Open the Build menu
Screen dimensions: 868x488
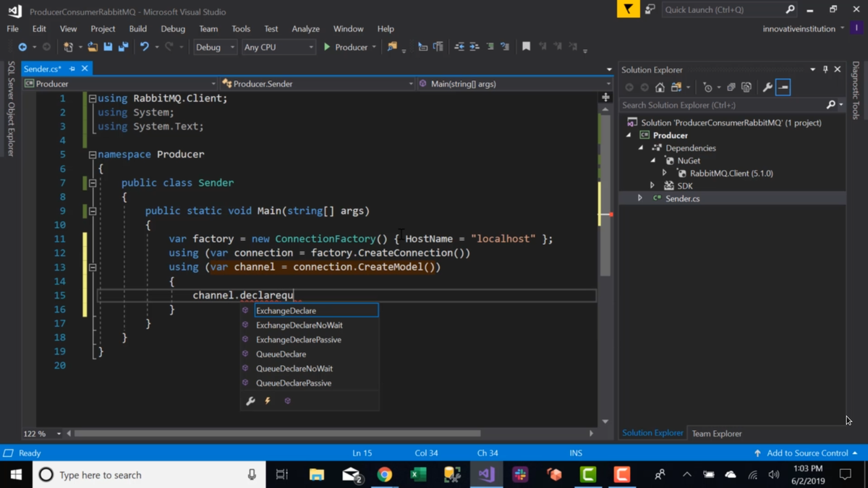137,29
